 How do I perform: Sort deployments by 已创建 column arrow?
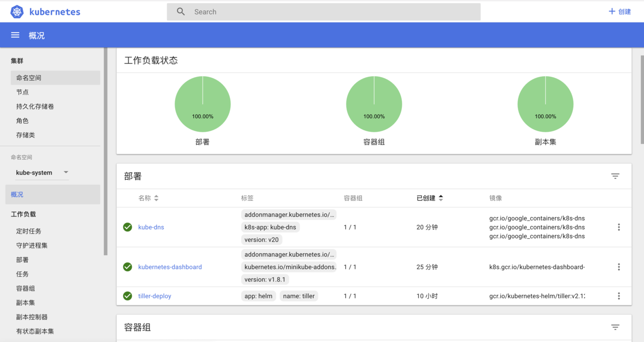[441, 198]
